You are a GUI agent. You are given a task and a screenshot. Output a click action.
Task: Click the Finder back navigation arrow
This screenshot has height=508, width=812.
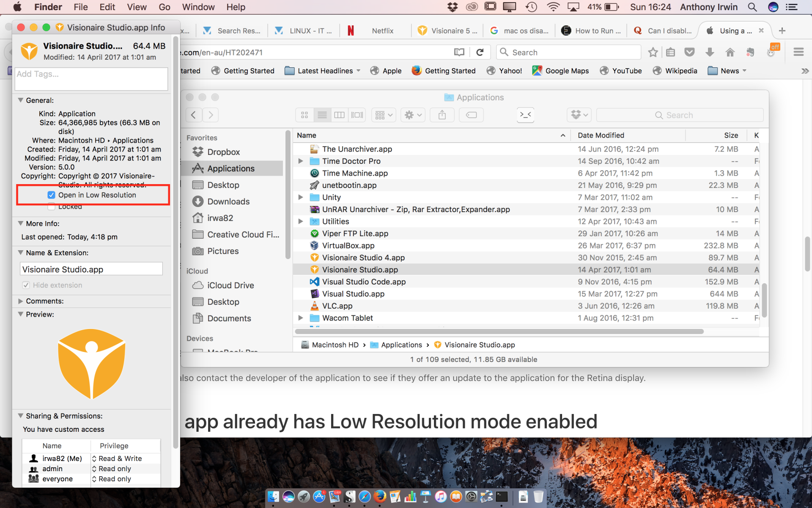click(194, 115)
